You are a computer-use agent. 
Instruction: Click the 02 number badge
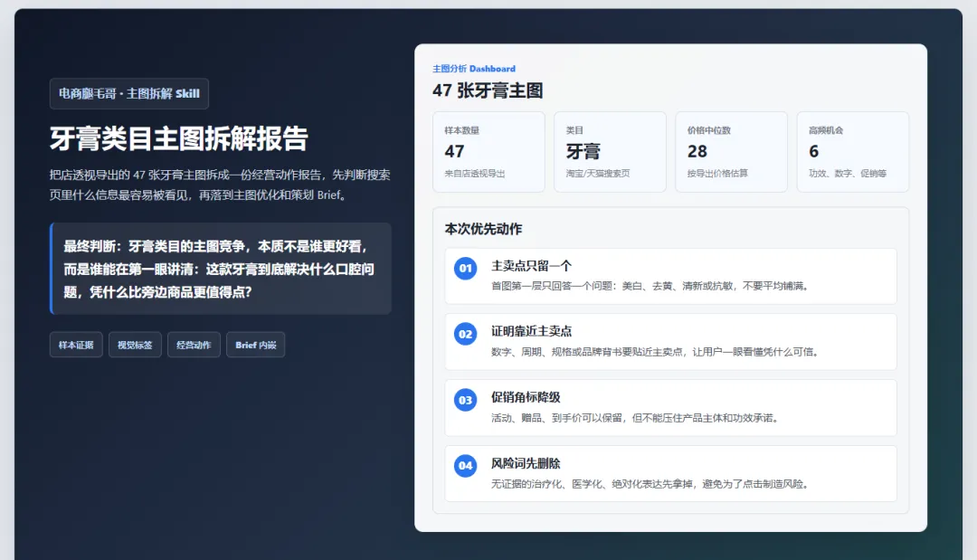[x=466, y=334]
